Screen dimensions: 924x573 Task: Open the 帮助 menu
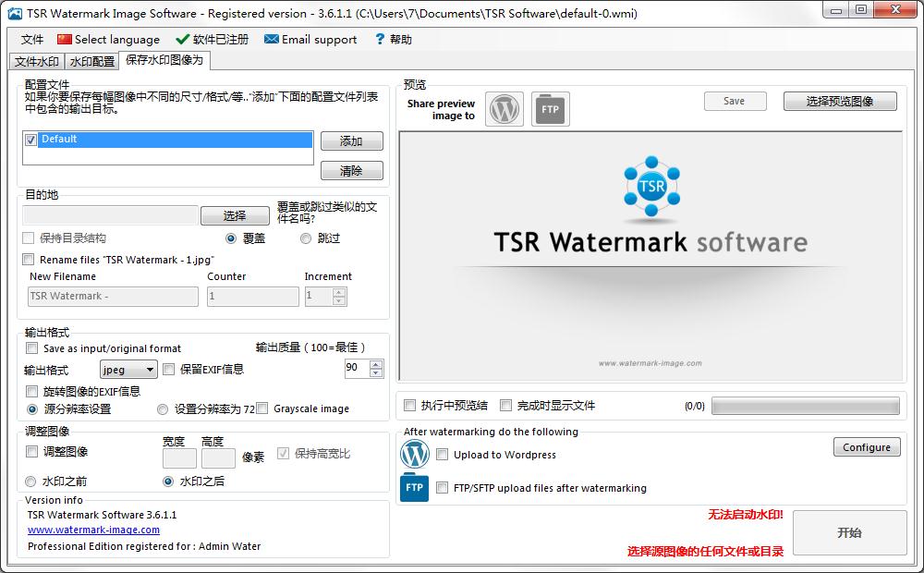[x=393, y=40]
